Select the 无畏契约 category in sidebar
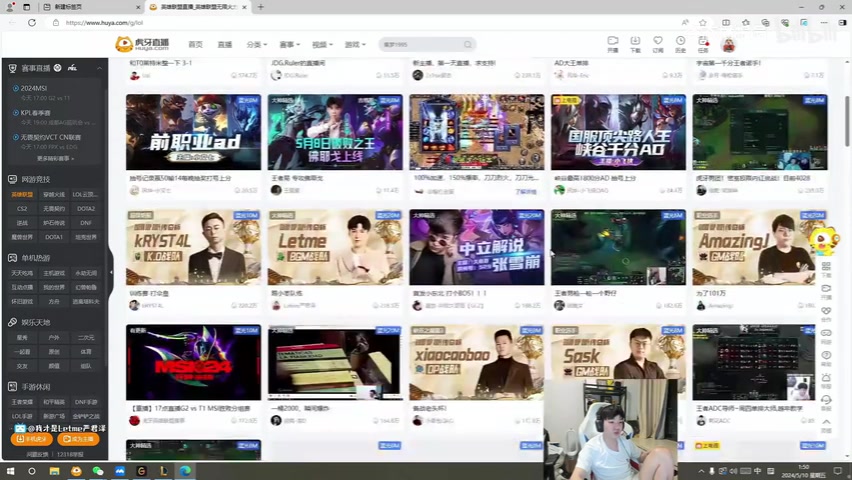This screenshot has height=480, width=852. click(54, 209)
